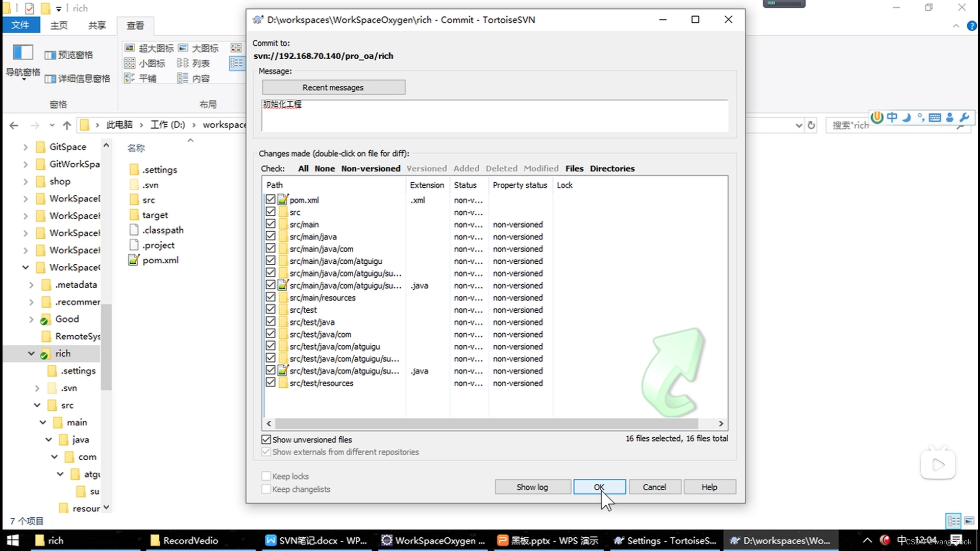980x551 pixels.
Task: Open Windows Start menu
Action: pos(12,540)
